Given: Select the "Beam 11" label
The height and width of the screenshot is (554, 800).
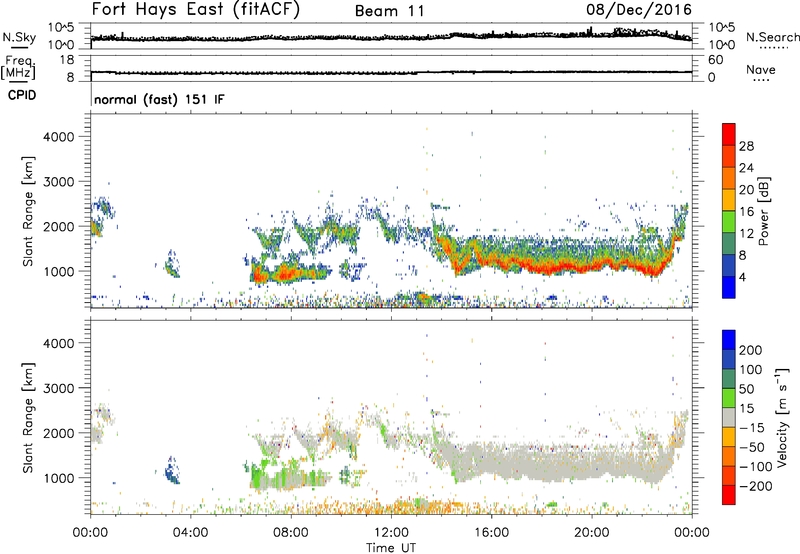Looking at the screenshot, I should point(390,11).
